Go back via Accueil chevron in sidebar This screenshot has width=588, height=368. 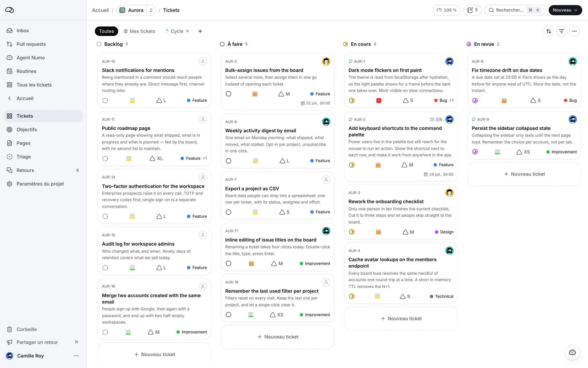click(10, 98)
